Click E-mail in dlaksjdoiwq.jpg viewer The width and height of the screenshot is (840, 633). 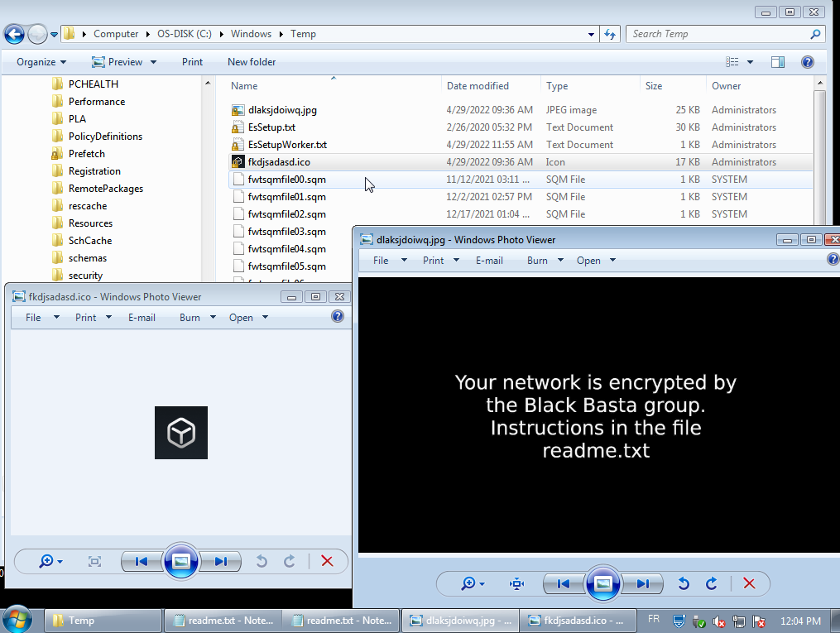tap(489, 261)
